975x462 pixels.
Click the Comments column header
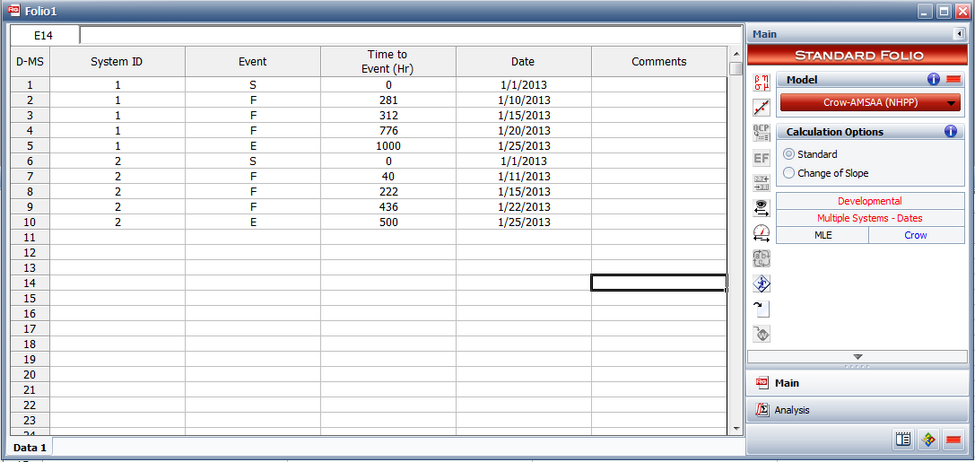pyautogui.click(x=658, y=62)
